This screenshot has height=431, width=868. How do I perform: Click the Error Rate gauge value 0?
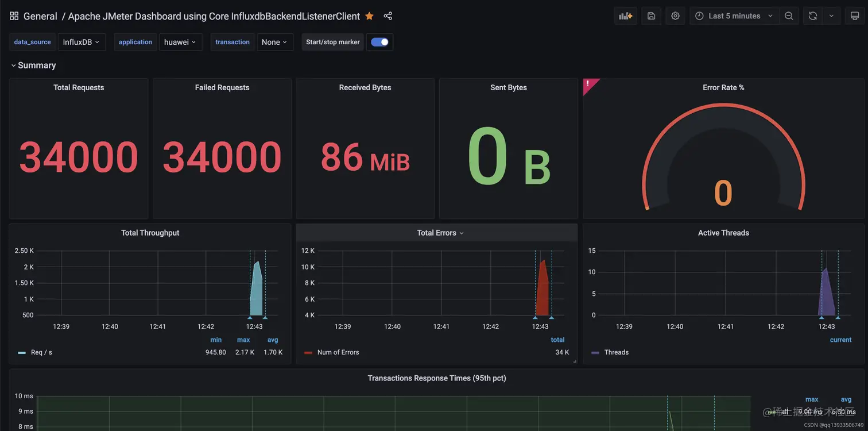click(723, 193)
